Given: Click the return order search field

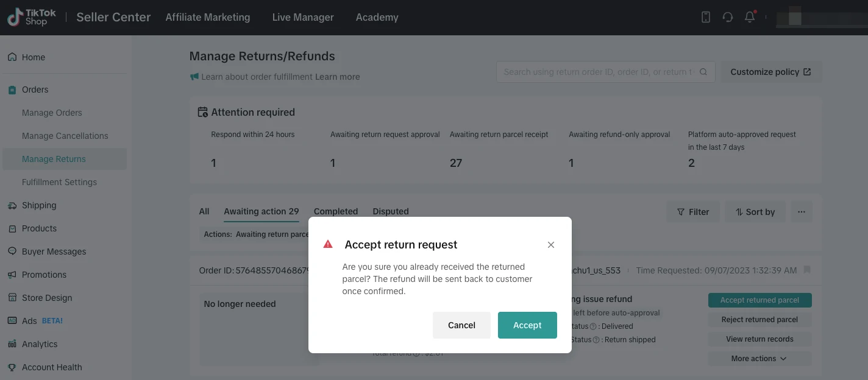Looking at the screenshot, I should pos(597,72).
